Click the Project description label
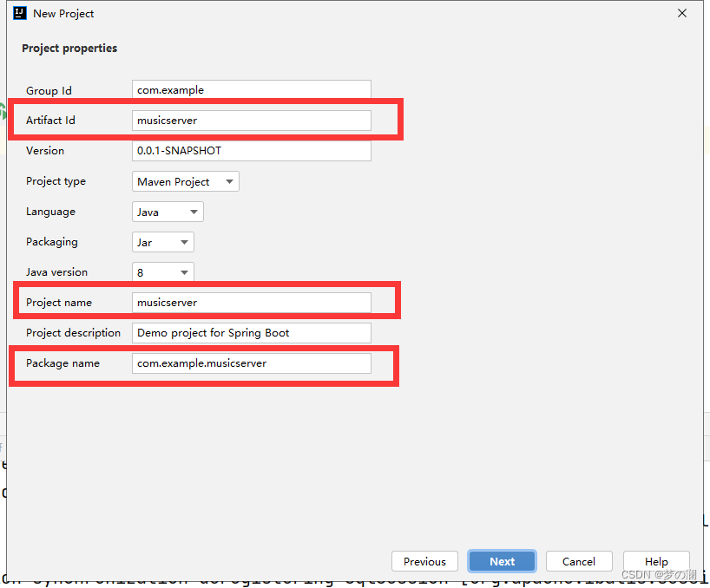The height and width of the screenshot is (588, 710). [x=74, y=333]
